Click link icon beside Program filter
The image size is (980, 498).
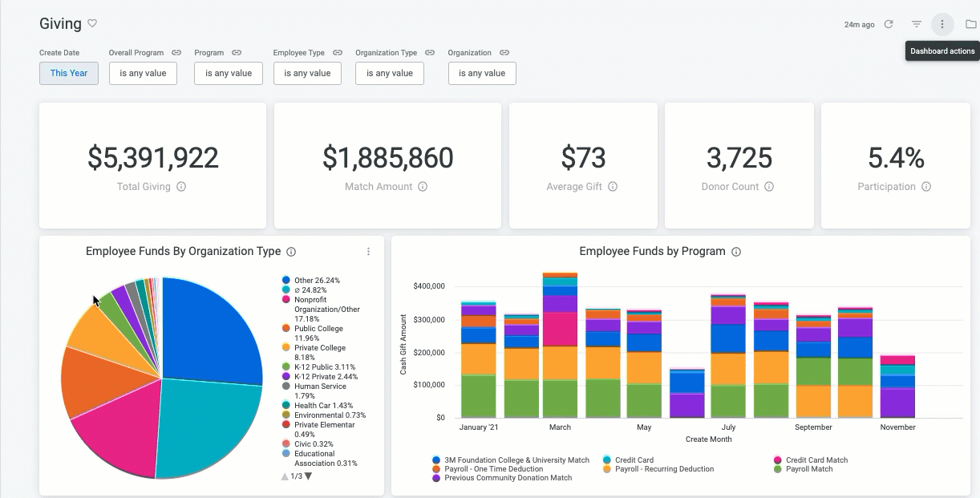tap(237, 53)
